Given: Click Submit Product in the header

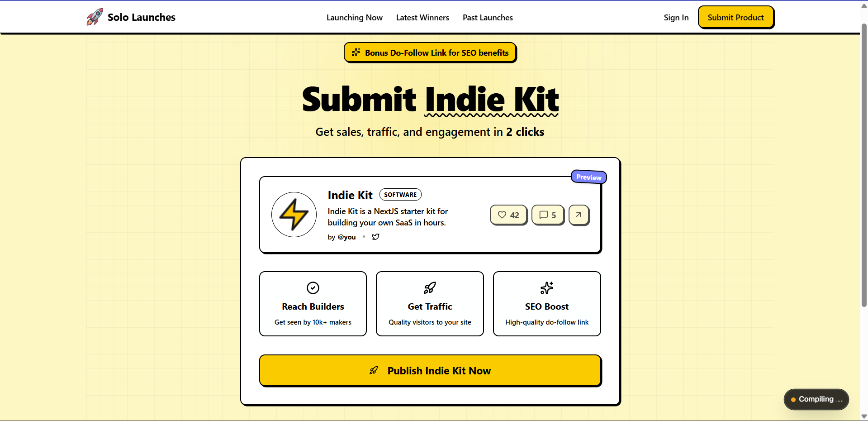Looking at the screenshot, I should click(735, 17).
